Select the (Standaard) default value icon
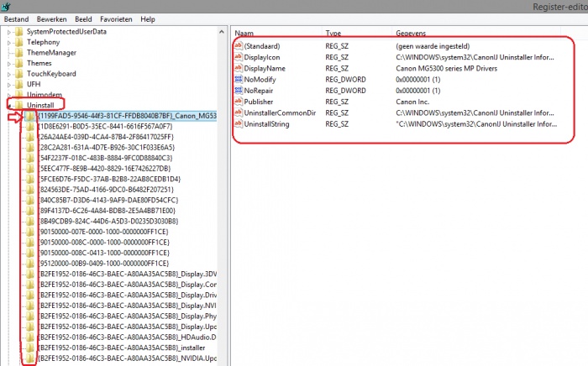This screenshot has width=588, height=366. (237, 45)
